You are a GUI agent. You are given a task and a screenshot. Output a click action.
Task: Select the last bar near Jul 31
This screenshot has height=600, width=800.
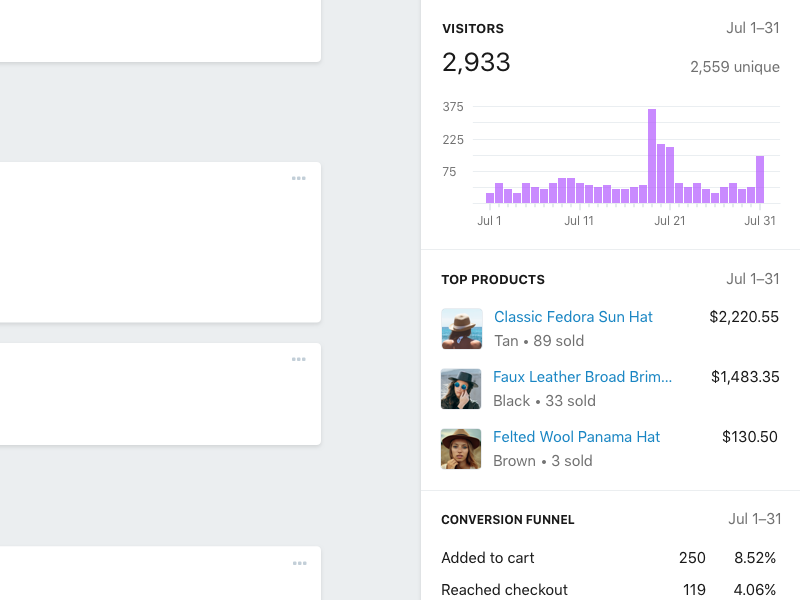coord(760,180)
